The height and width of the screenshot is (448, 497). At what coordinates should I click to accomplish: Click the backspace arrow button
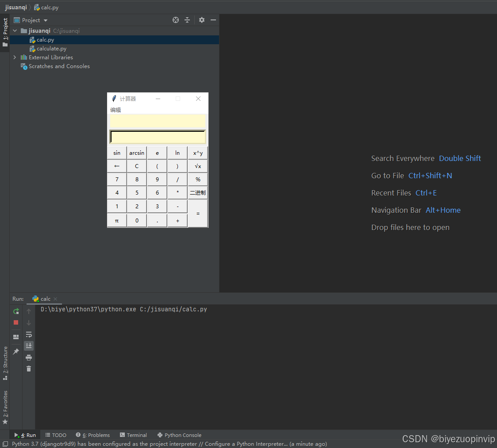[x=117, y=166]
